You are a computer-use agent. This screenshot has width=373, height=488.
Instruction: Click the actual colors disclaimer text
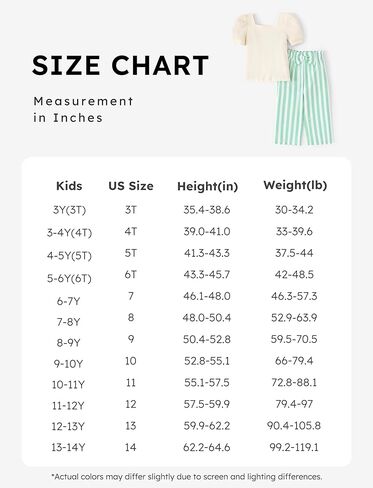click(187, 477)
